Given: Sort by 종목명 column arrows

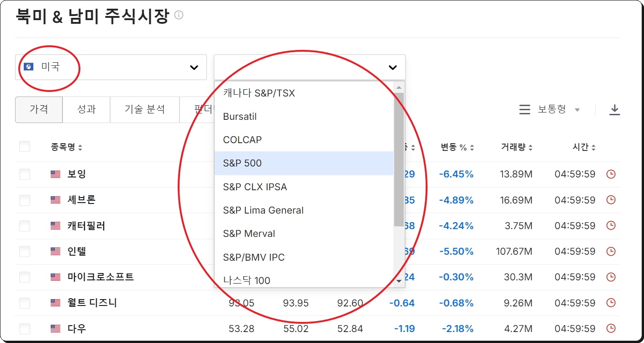Looking at the screenshot, I should 80,148.
